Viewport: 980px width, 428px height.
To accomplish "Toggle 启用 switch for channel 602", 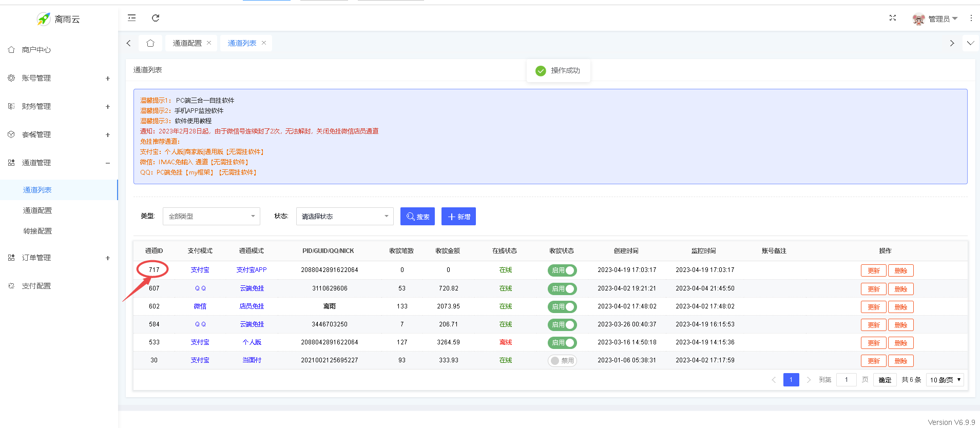I will pos(562,307).
